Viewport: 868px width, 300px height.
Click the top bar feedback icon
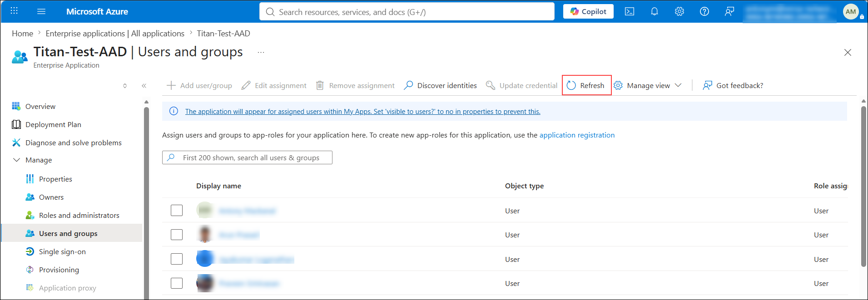coord(729,11)
